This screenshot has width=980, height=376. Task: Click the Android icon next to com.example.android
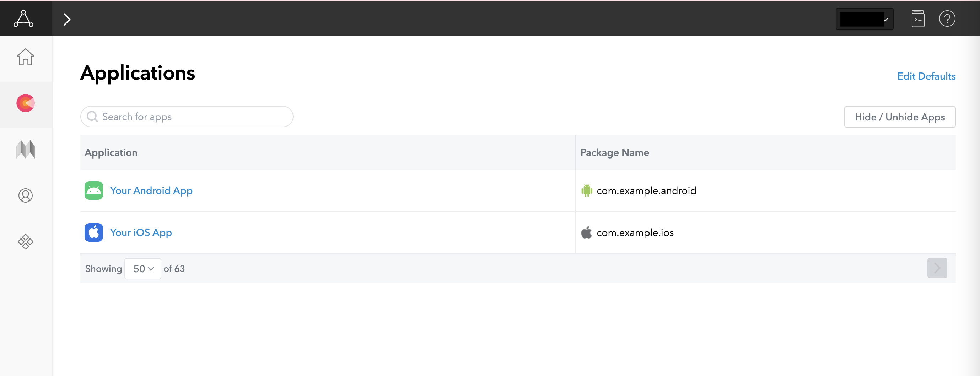click(587, 190)
